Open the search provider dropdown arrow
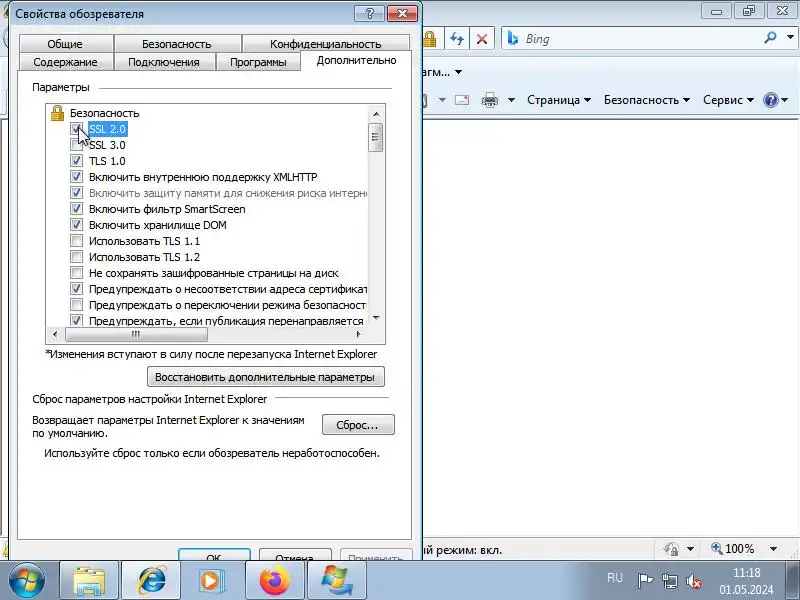800x600 pixels. click(x=790, y=37)
